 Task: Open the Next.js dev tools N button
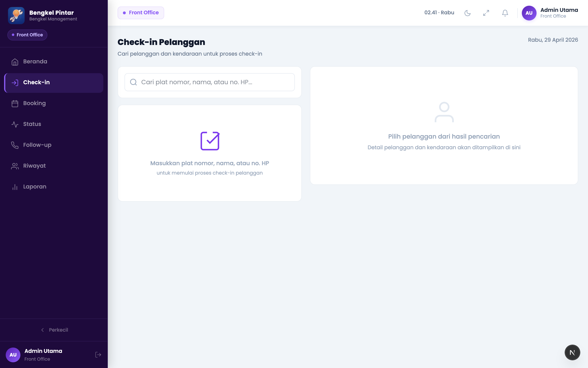(572, 352)
